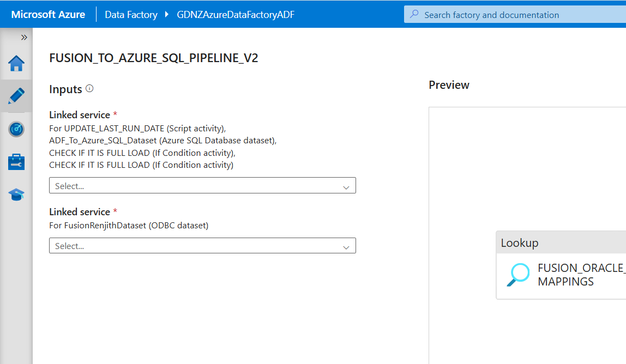Click 'For FusionRenjithDataset (ODBC dataset)' text

click(x=129, y=226)
